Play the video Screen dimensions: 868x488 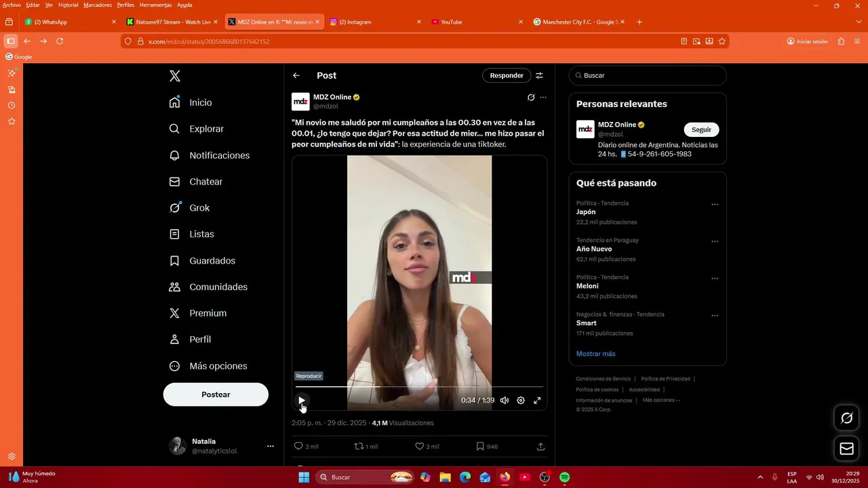(302, 401)
